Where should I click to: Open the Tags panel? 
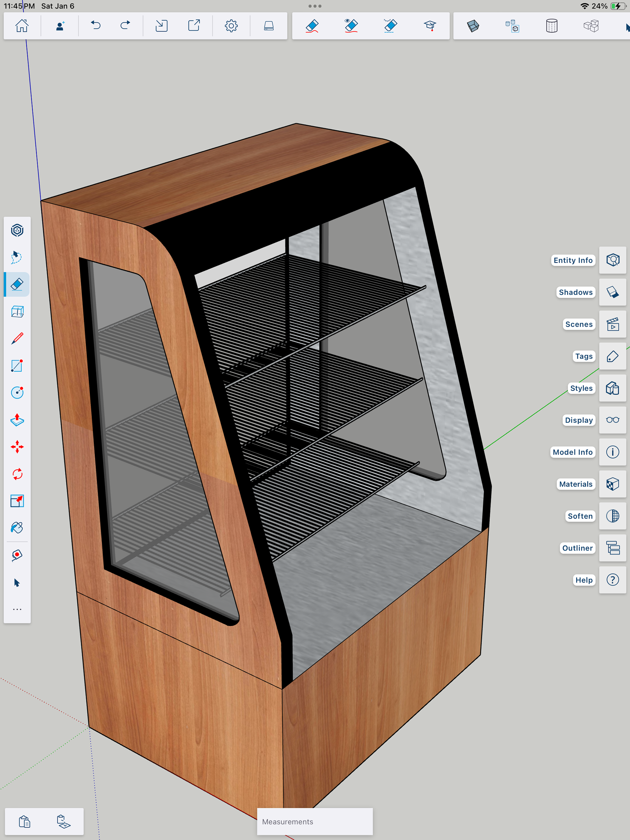pos(612,356)
